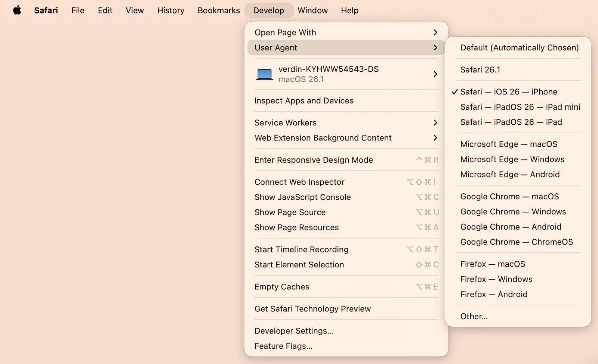Expand Web Extension Background Content chevron
Image resolution: width=598 pixels, height=364 pixels.
[x=435, y=138]
